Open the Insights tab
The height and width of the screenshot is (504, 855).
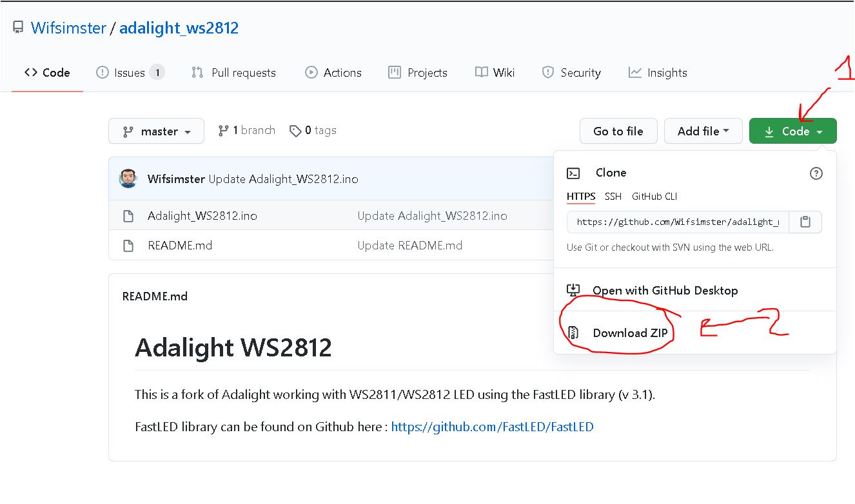point(658,73)
